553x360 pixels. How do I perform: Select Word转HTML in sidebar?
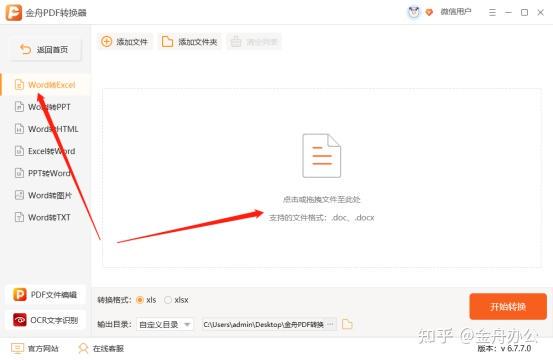tap(45, 129)
